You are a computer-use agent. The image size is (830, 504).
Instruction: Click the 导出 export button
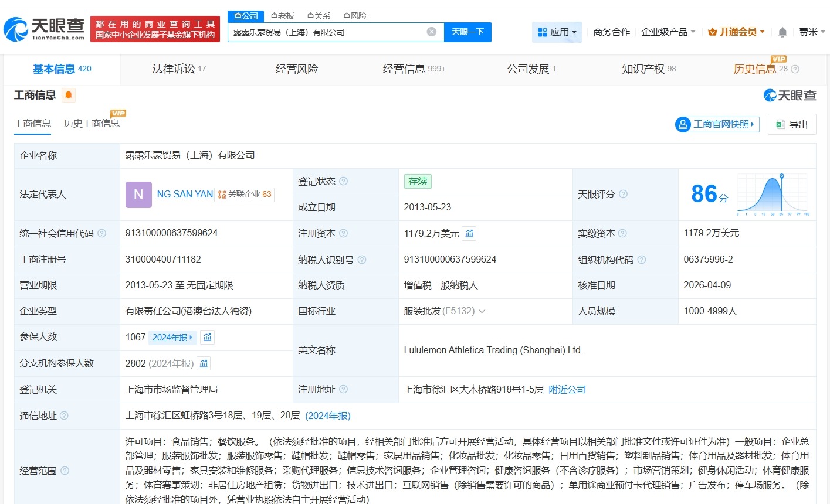click(792, 124)
